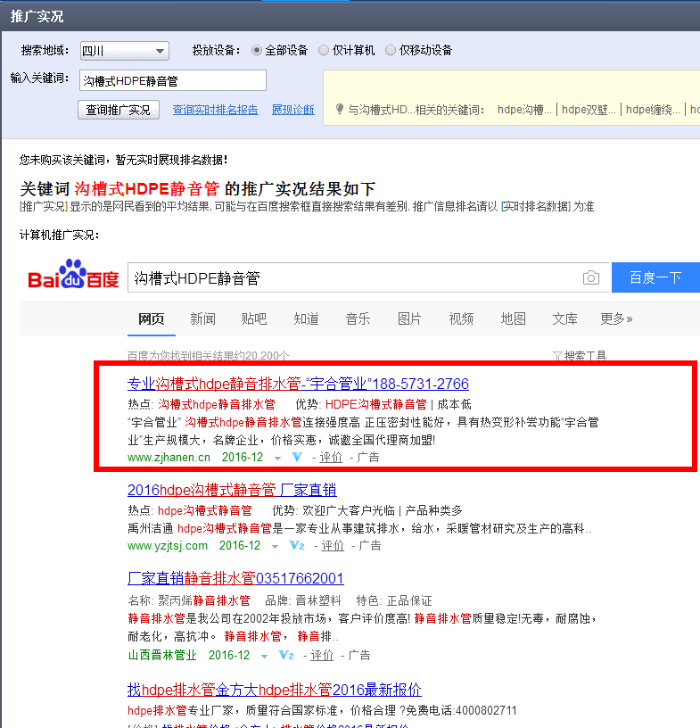Click the lightbulb hint icon beside related keywords
Image resolution: width=700 pixels, height=728 pixels.
340,109
